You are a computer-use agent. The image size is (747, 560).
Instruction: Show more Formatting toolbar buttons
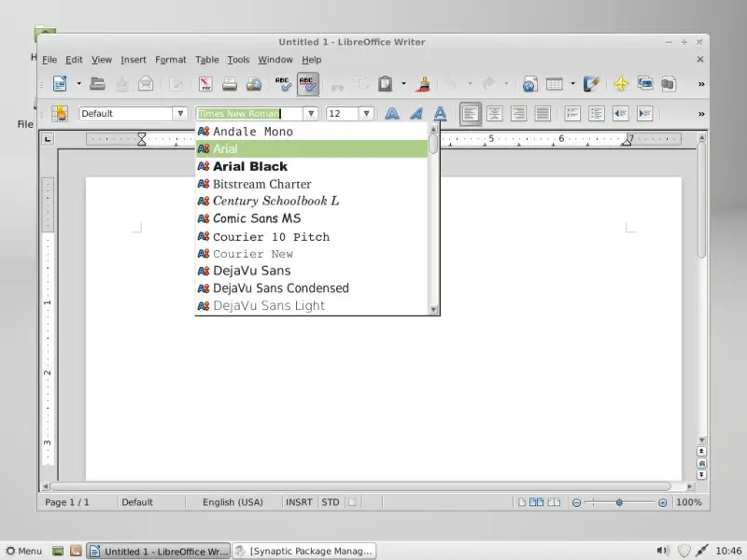701,114
